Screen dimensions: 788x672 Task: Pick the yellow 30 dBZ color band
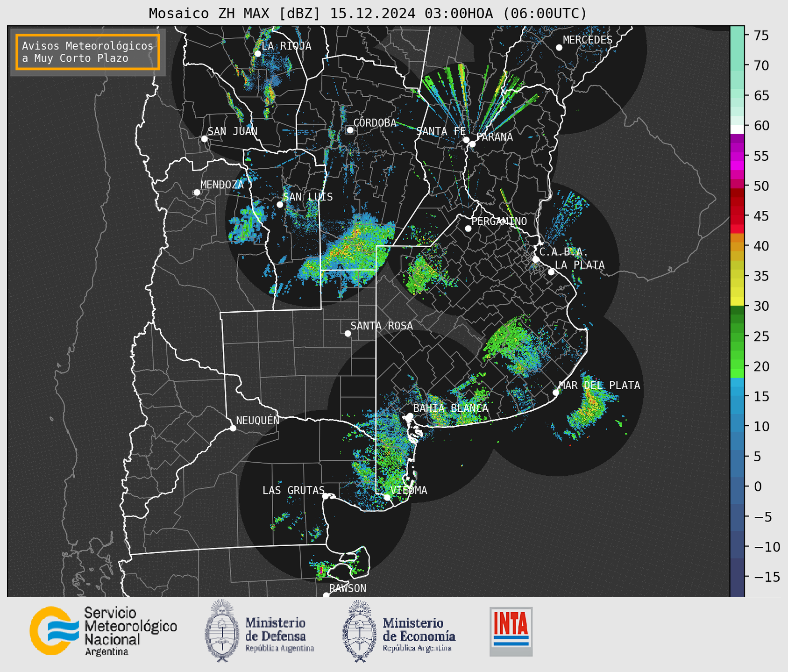[737, 301]
